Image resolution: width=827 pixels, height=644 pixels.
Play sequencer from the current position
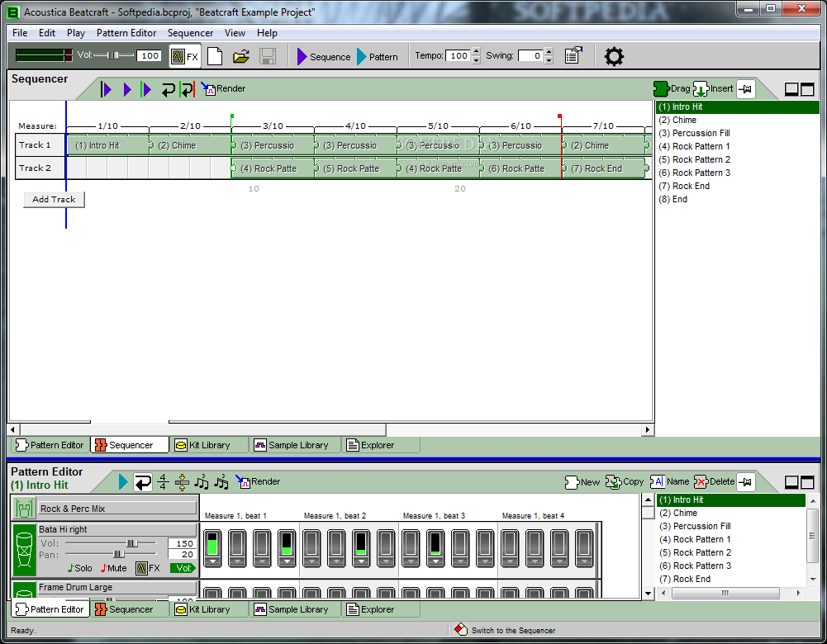point(127,89)
